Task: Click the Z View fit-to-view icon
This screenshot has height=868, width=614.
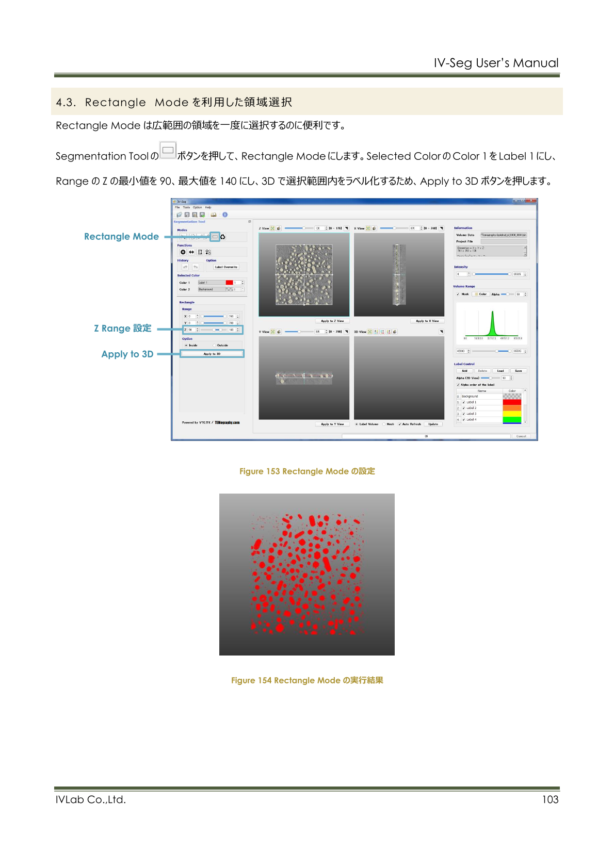Action: pyautogui.click(x=272, y=228)
